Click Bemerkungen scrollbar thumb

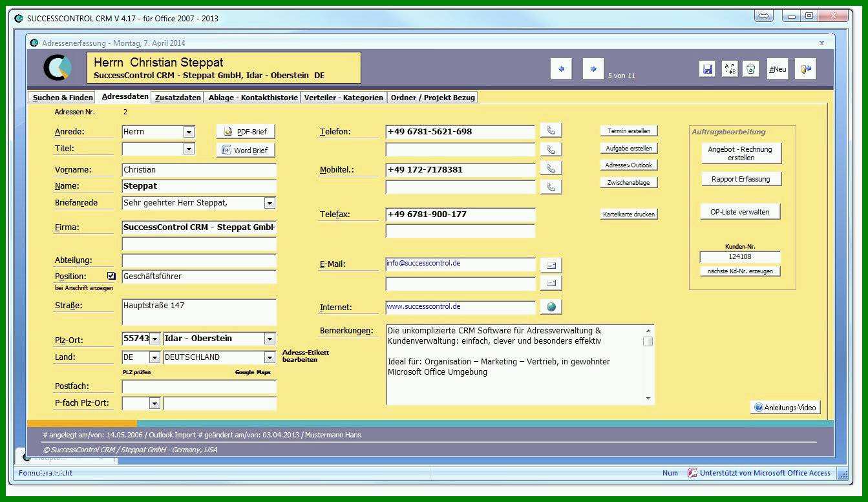click(648, 341)
